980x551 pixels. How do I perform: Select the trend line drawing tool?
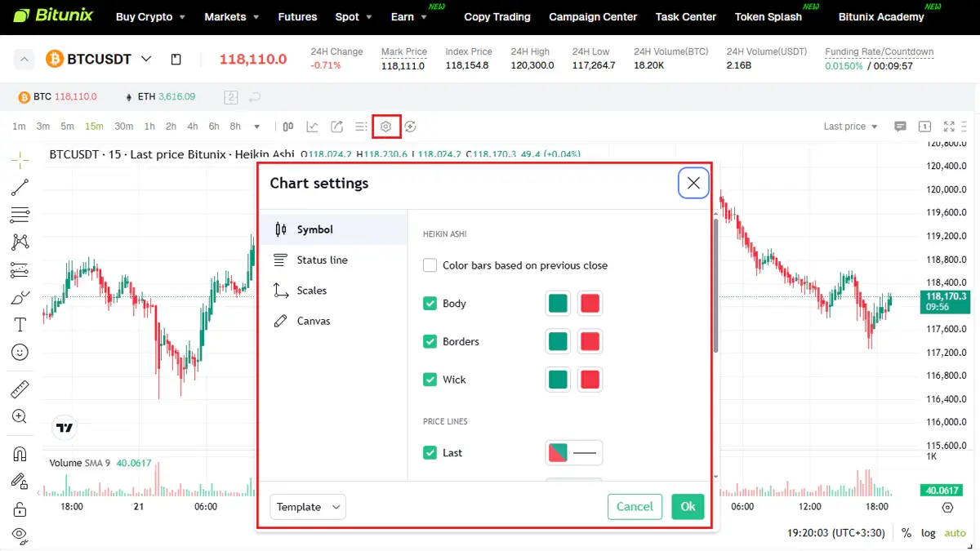click(x=20, y=188)
